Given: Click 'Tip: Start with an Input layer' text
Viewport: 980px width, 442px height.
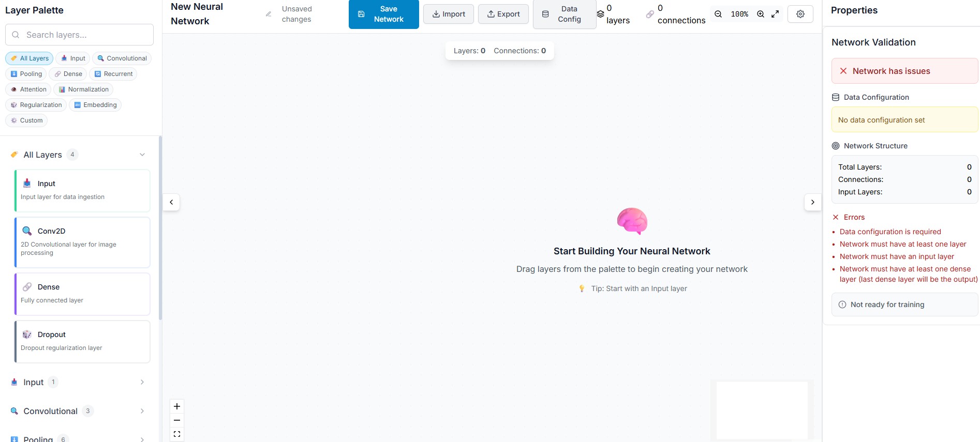Looking at the screenshot, I should coord(639,288).
